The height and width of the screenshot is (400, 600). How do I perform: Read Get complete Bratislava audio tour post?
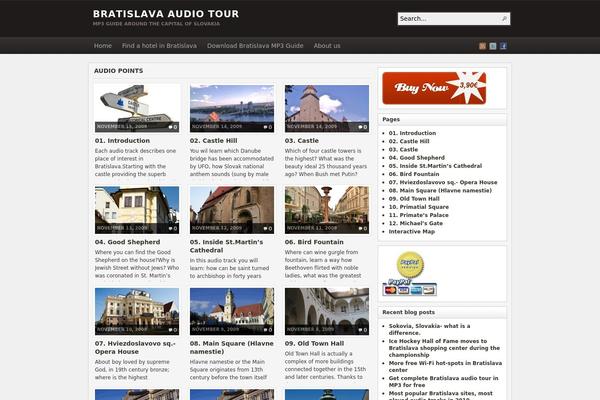[x=443, y=382]
